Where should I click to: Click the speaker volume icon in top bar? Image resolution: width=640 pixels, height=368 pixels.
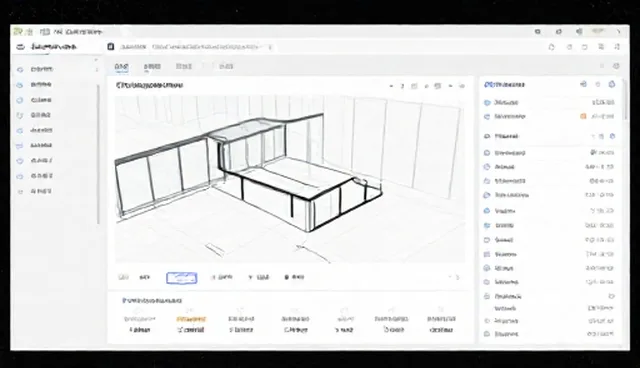coord(579,32)
